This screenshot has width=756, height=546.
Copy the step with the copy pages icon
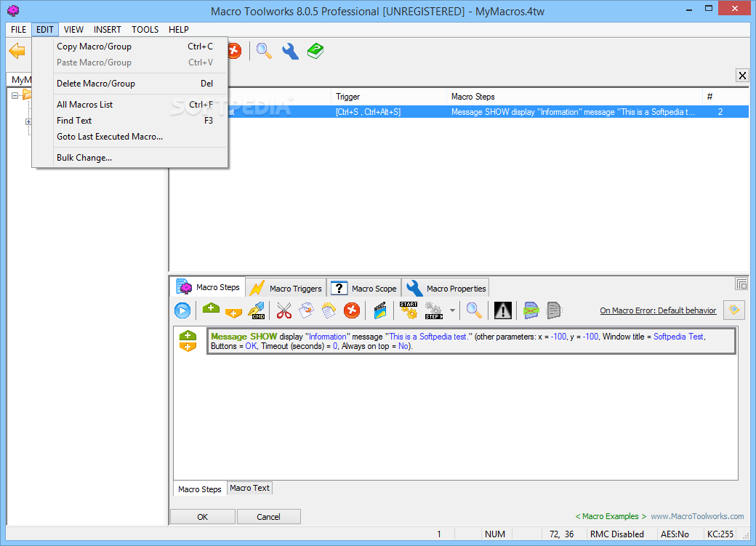point(306,310)
